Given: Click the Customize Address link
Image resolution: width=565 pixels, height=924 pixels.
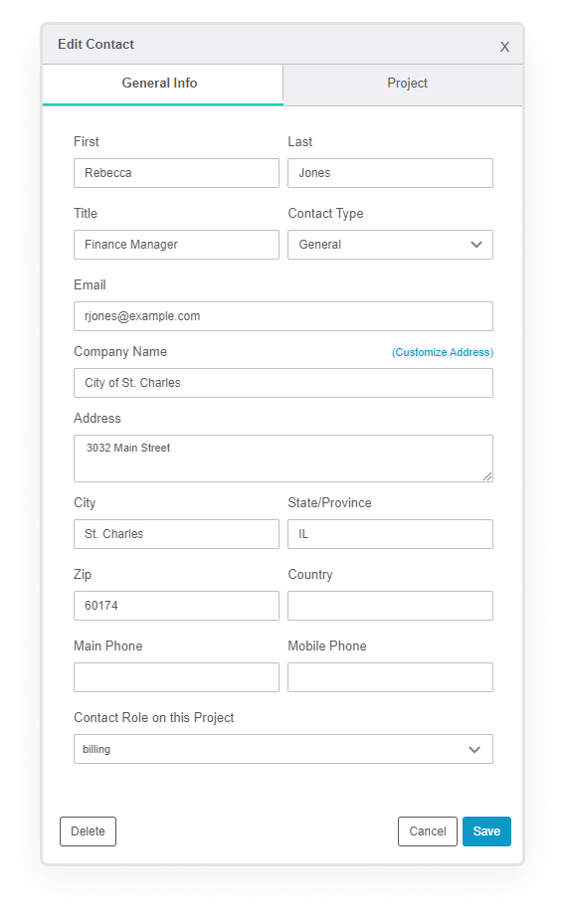Looking at the screenshot, I should (443, 352).
